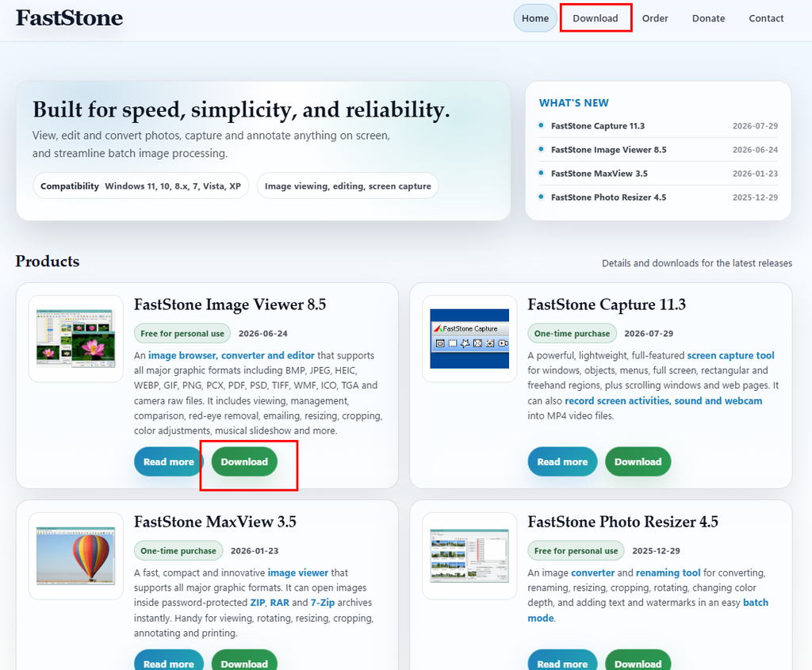Open the Home nav tab

pyautogui.click(x=535, y=18)
